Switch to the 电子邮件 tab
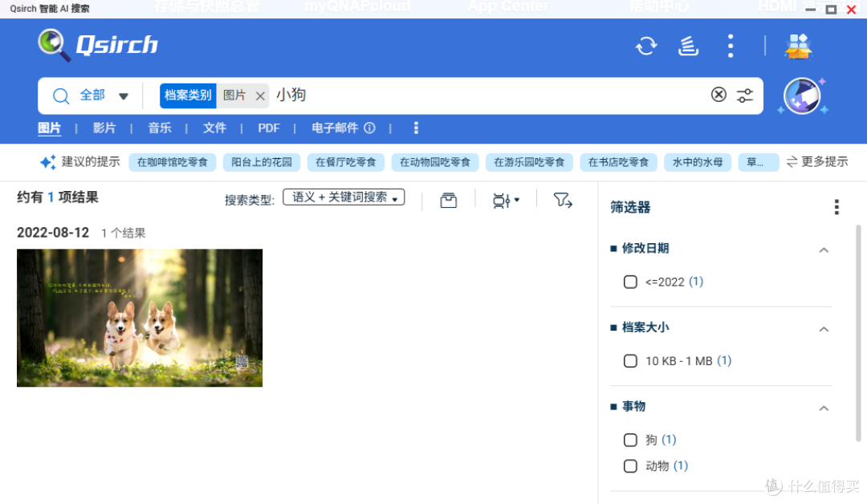The image size is (867, 504). [x=335, y=128]
